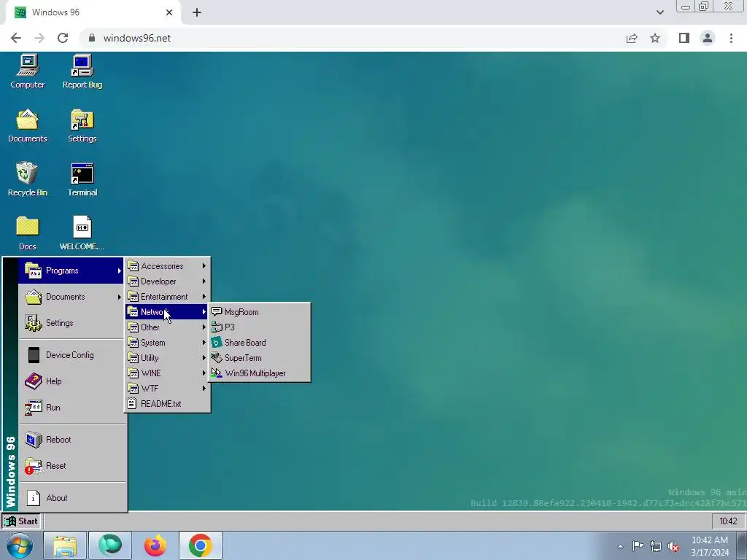Screen dimensions: 747x560
Task: Expand the WINE submenu
Action: 167,373
